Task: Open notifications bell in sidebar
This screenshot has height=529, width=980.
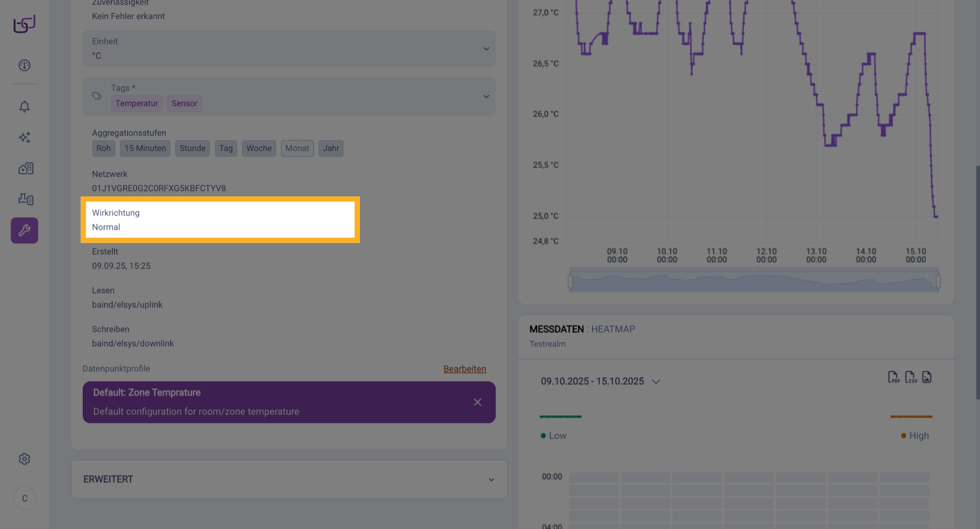Action: coord(24,107)
